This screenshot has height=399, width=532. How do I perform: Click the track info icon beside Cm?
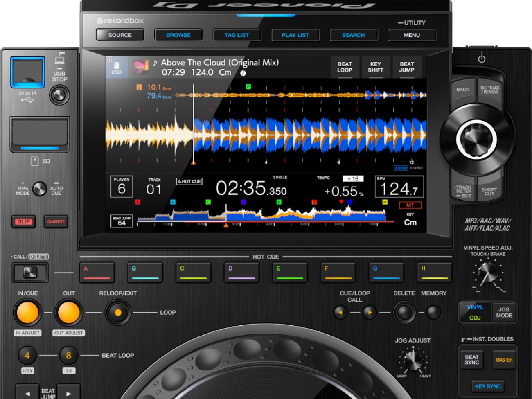click(243, 73)
